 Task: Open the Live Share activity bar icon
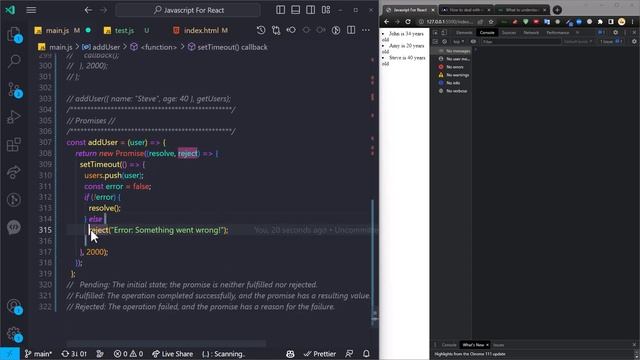coord(14,172)
